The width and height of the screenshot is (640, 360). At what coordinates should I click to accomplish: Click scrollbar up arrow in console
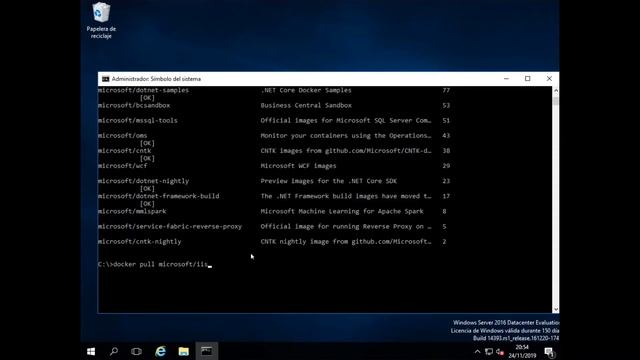click(556, 90)
